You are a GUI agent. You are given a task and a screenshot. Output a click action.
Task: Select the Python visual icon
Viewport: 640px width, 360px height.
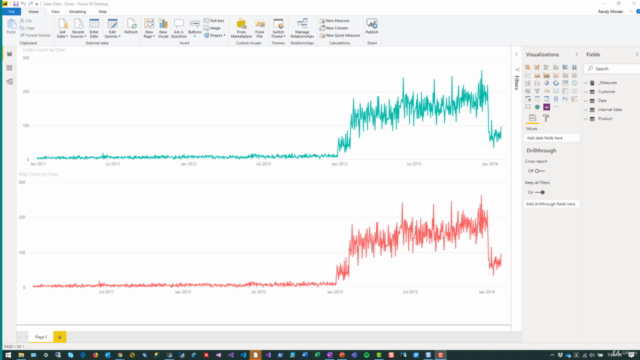pos(565,99)
